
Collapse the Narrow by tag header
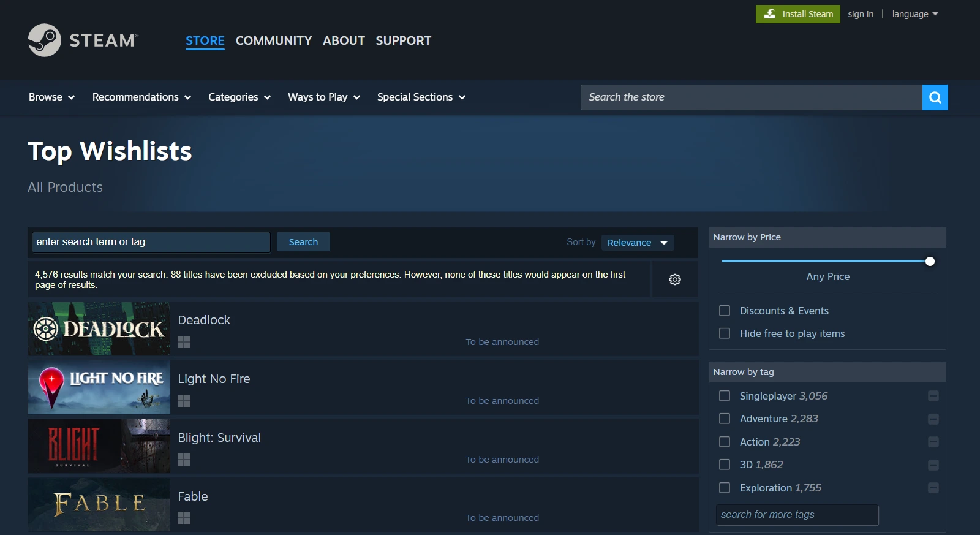[827, 372]
